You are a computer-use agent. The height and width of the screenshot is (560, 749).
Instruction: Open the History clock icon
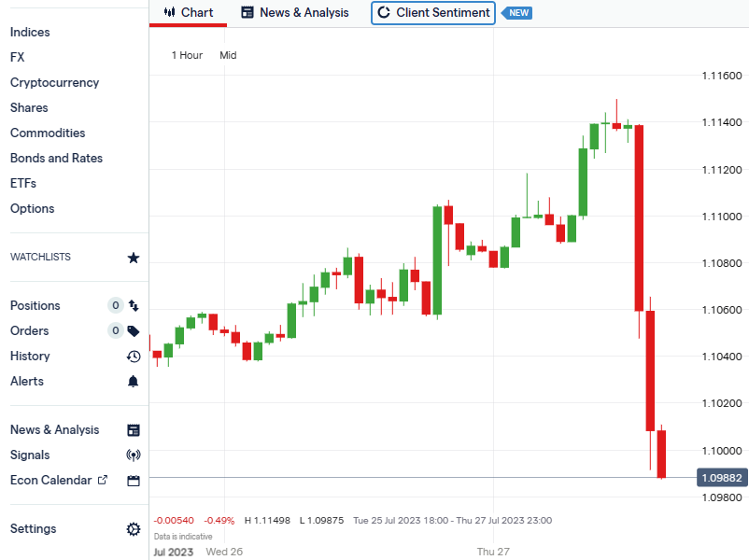pos(134,357)
